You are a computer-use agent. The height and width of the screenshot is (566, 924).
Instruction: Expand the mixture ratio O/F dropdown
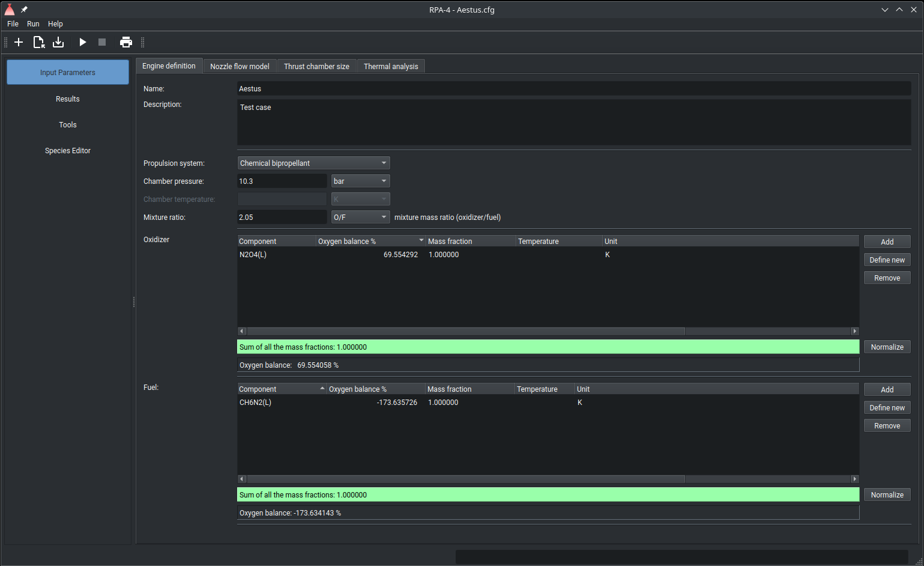pos(360,218)
